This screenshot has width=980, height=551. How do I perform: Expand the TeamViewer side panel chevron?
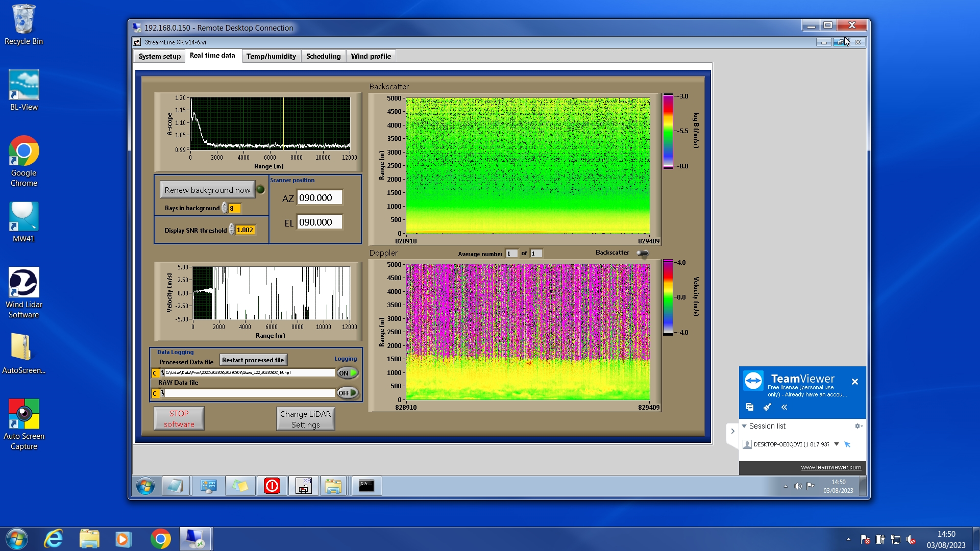coord(732,431)
